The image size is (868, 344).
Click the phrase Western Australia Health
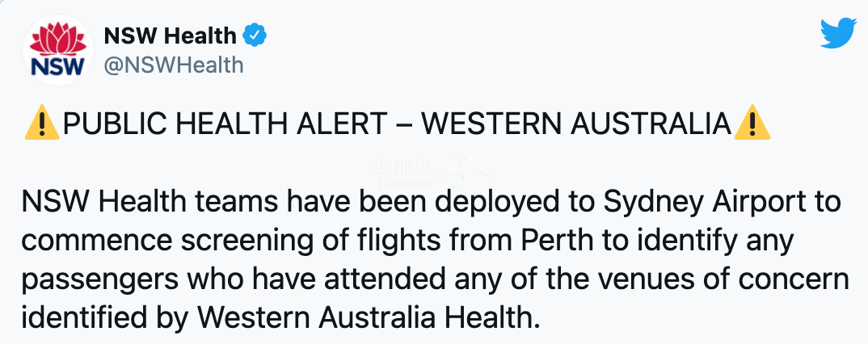[368, 317]
